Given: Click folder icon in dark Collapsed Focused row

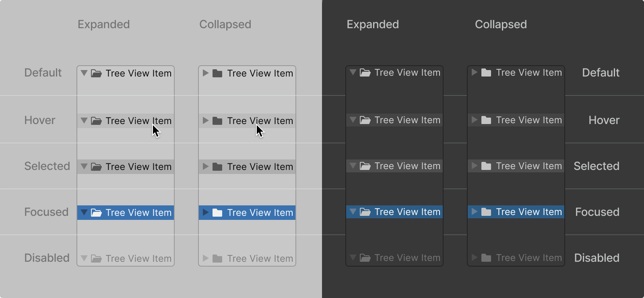Looking at the screenshot, I should [486, 212].
